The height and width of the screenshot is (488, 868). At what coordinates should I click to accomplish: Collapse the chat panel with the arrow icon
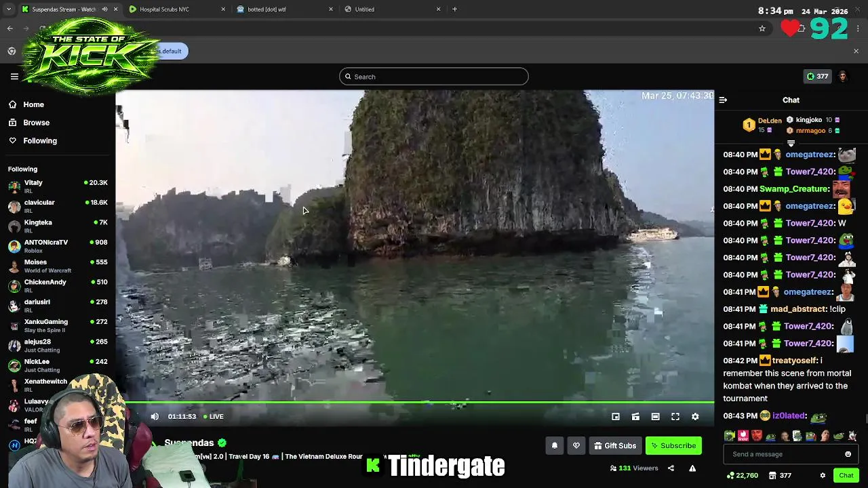(x=723, y=100)
